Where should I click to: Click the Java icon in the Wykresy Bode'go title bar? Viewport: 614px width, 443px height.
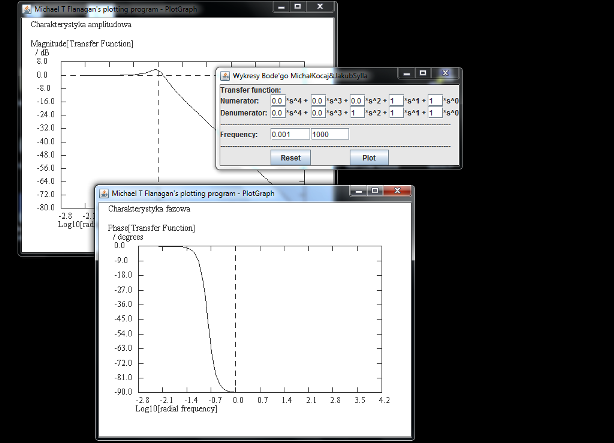[225, 76]
